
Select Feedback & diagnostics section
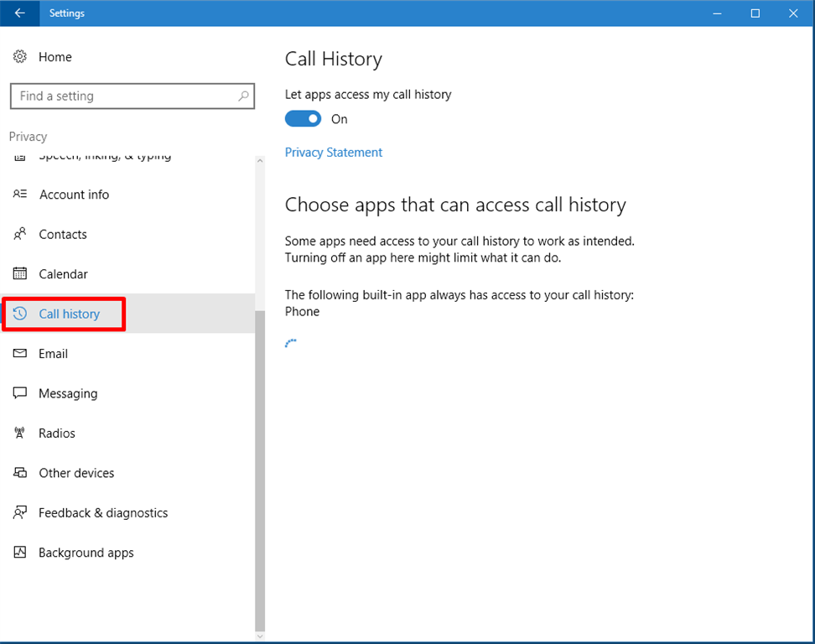[103, 513]
